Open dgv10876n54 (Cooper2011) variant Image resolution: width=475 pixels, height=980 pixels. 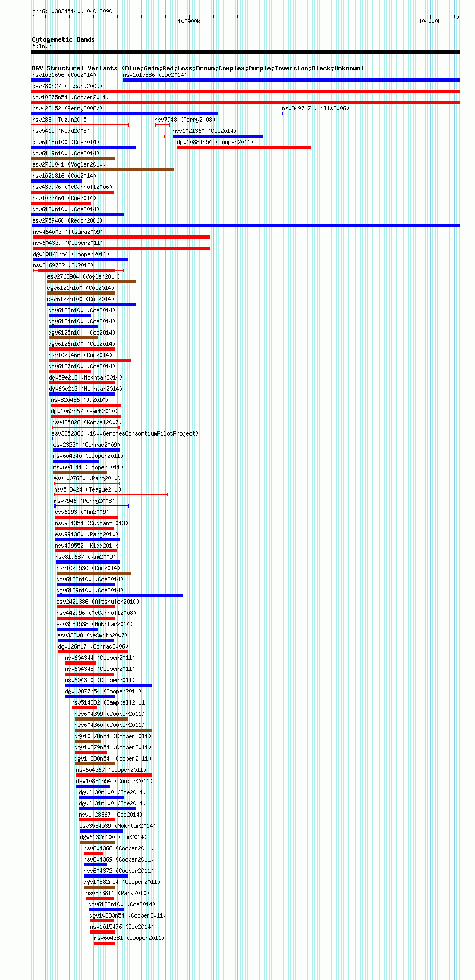[x=72, y=255]
